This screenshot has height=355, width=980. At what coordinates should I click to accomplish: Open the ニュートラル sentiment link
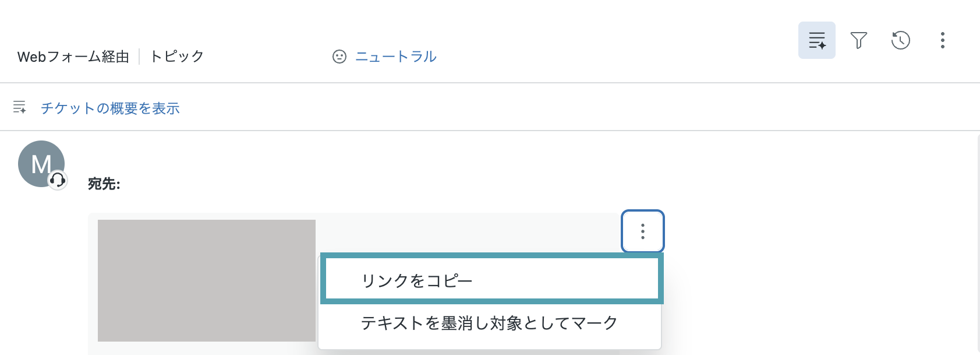[396, 57]
